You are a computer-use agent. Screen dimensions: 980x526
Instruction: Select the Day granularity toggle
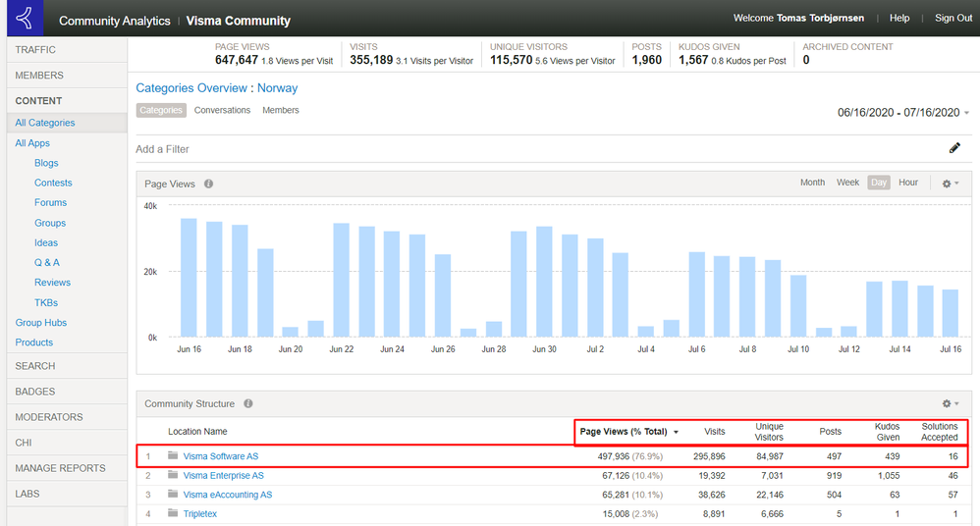click(879, 183)
